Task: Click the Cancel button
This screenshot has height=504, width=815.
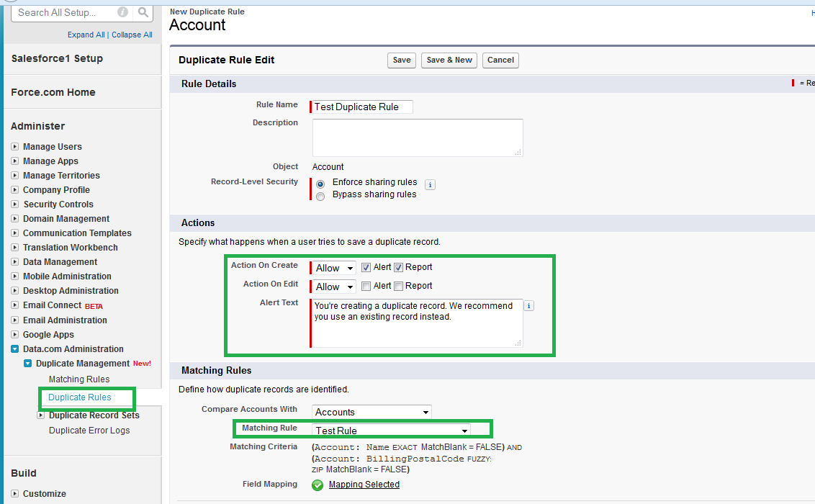Action: click(x=500, y=60)
